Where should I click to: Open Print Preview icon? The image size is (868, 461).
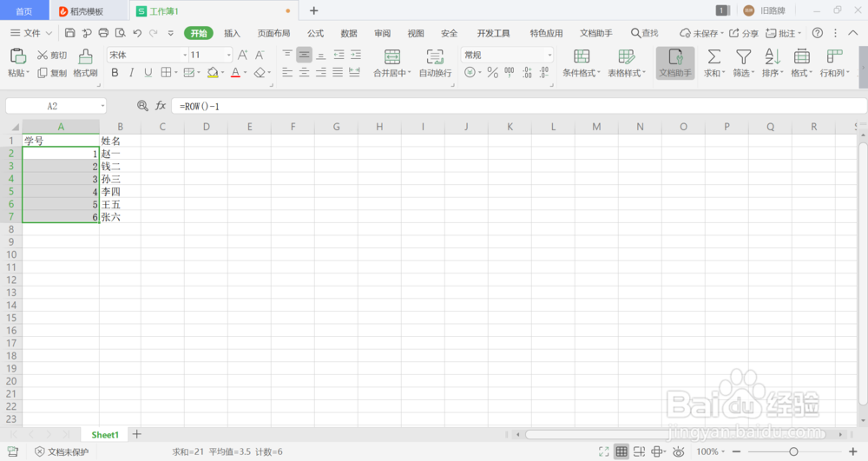[120, 33]
